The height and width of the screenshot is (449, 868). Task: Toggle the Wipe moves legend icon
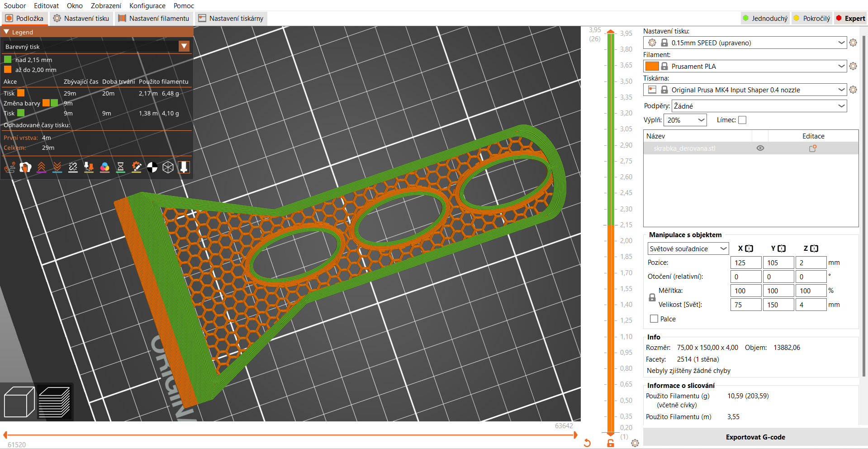[25, 167]
